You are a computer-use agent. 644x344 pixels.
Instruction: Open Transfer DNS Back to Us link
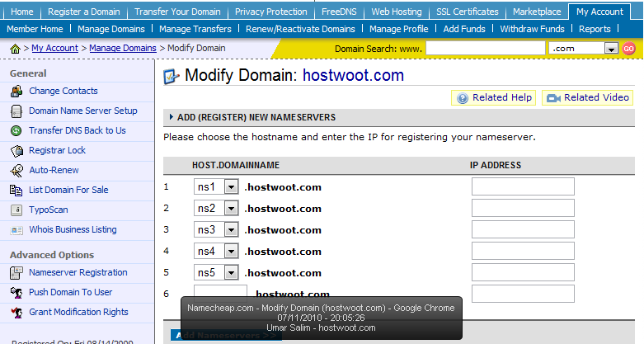click(78, 130)
